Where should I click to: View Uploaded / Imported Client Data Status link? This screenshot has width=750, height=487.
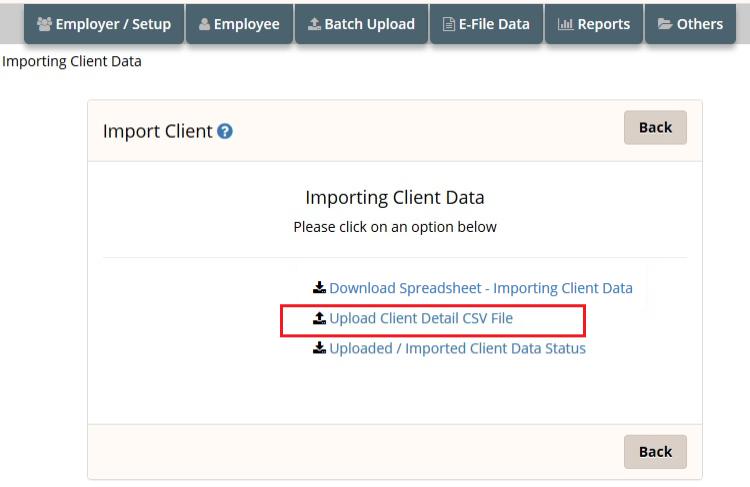click(x=457, y=348)
